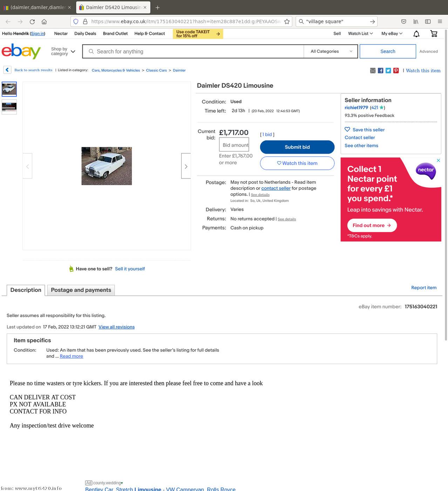This screenshot has height=491, width=448.
Task: Share listing on Pinterest icon
Action: point(396,70)
